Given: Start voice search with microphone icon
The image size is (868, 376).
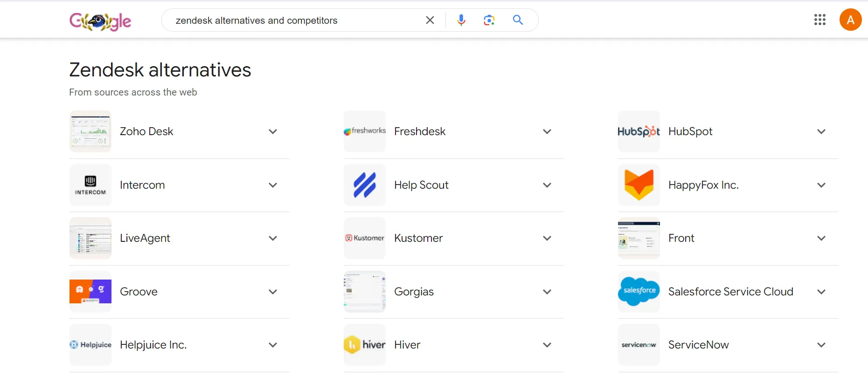Looking at the screenshot, I should click(461, 20).
